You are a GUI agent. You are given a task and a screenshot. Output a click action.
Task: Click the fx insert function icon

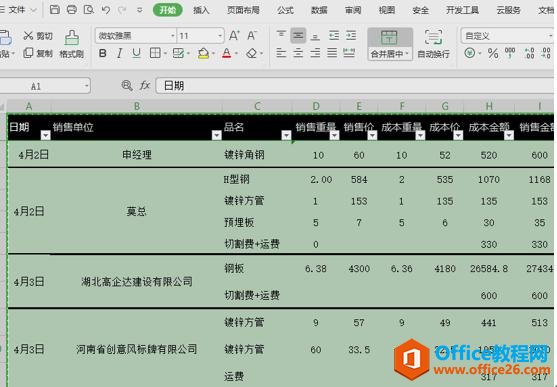[x=145, y=86]
